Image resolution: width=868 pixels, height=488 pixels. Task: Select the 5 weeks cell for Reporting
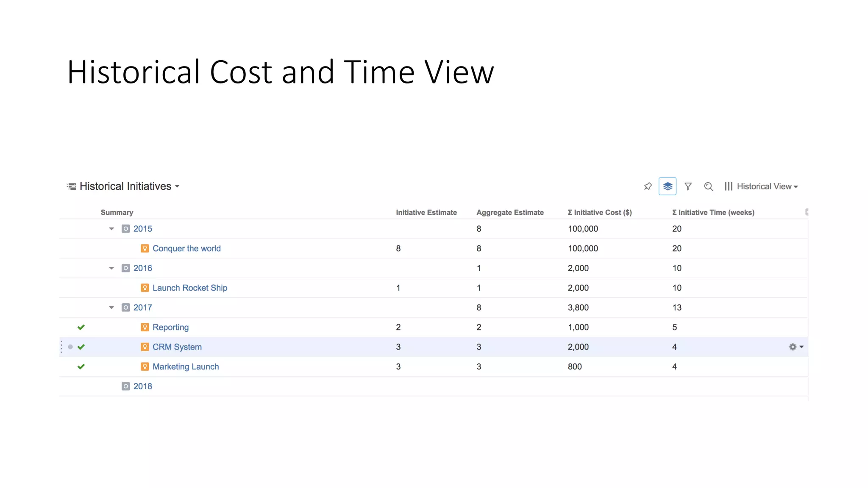pos(675,327)
